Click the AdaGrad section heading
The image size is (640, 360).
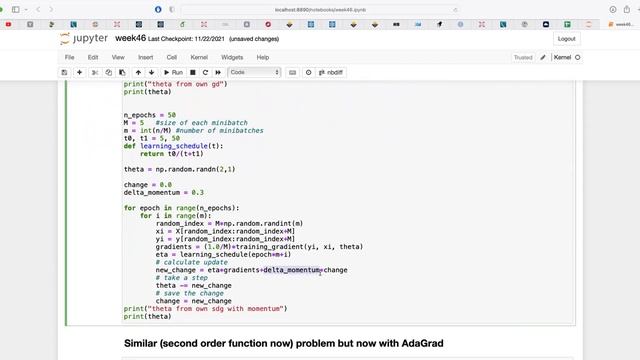coord(284,343)
